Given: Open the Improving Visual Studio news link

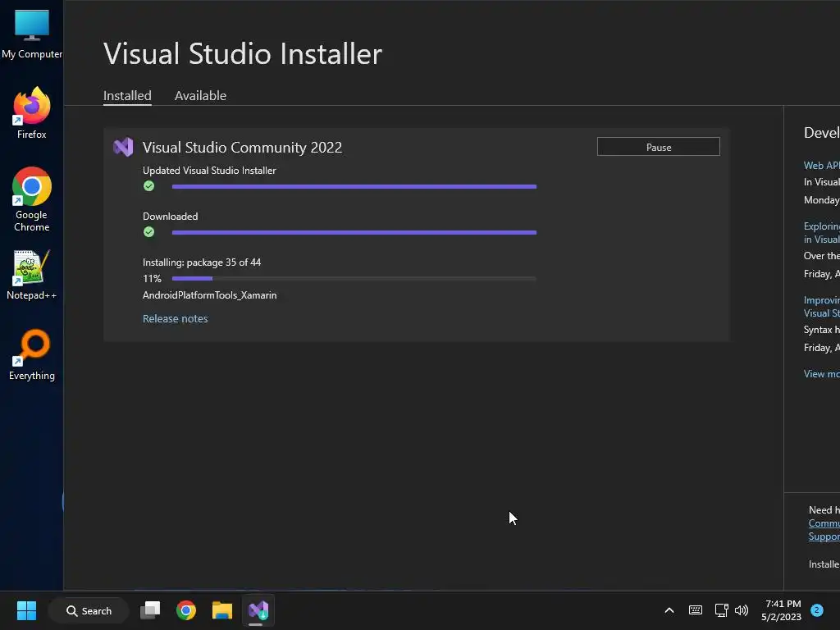Looking at the screenshot, I should (x=821, y=307).
